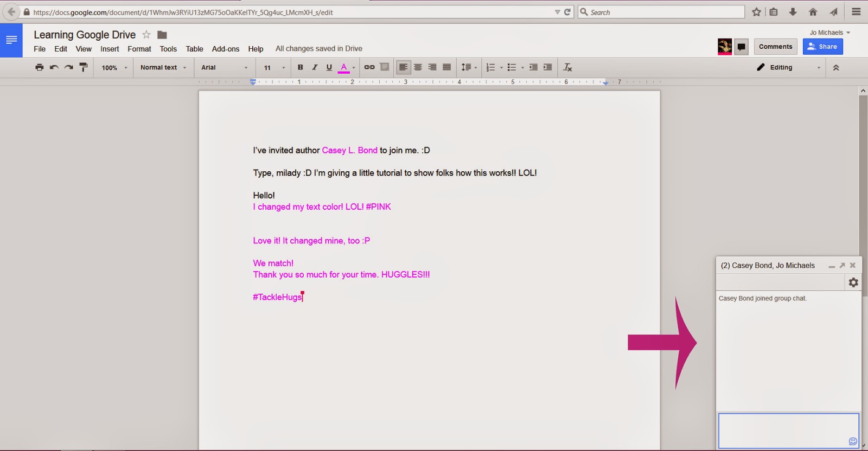Expand bulleted list style options
Viewport: 868px width, 451px height.
point(522,68)
